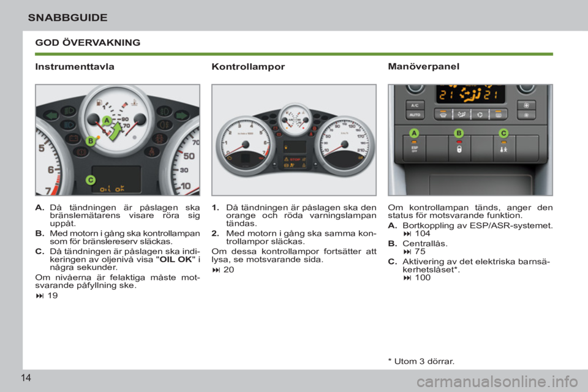Click the arrow icon beside page 104
This screenshot has height=392, width=588.
click(x=407, y=234)
